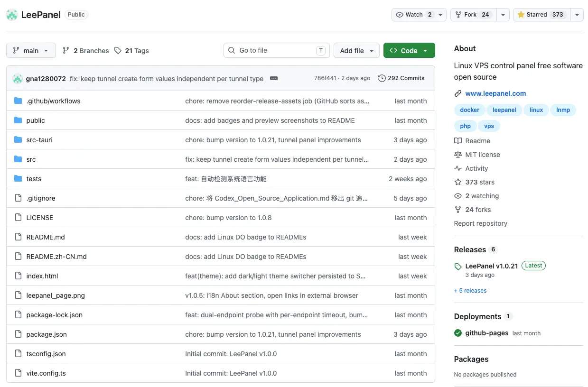Click the gna1280072 author avatar

(18, 78)
